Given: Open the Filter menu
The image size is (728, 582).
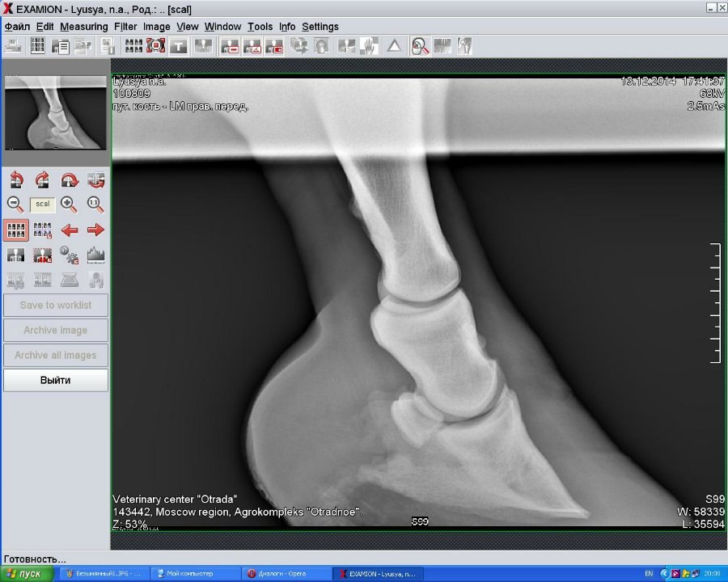Looking at the screenshot, I should pos(125,27).
